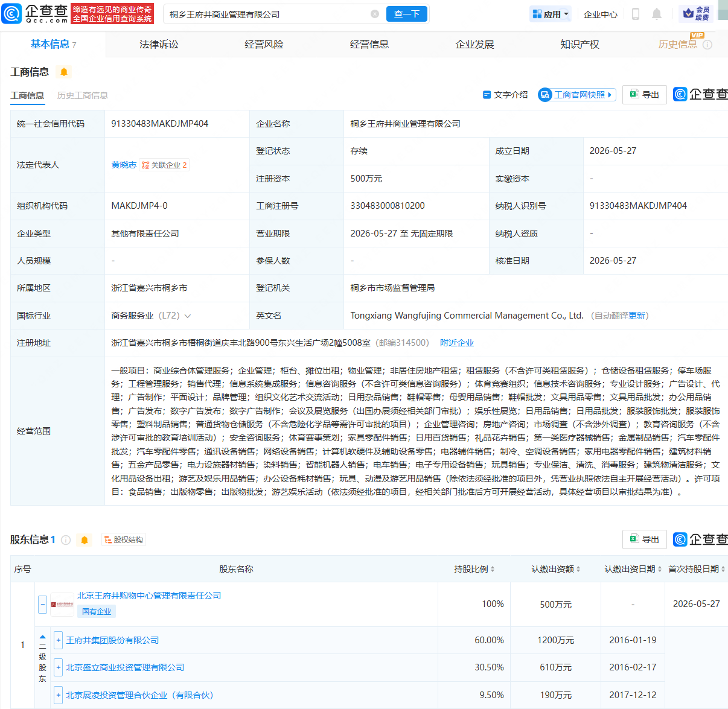Open 北京王府井购物中心管理有限责任公司 link
The height and width of the screenshot is (709, 728).
pos(149,596)
